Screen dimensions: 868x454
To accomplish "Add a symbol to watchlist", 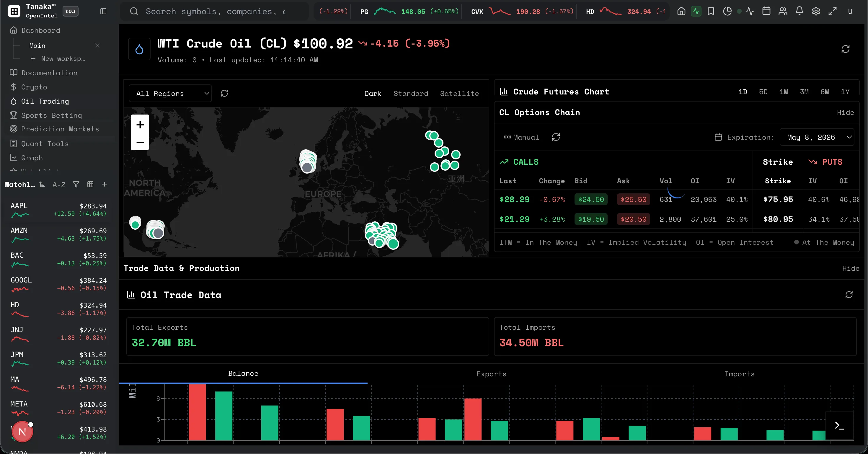I will click(105, 184).
